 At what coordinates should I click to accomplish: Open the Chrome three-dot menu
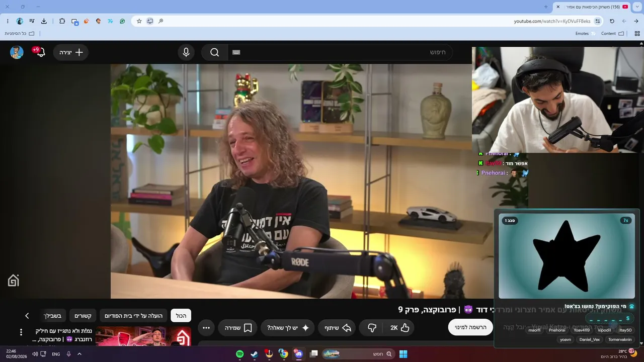(x=8, y=21)
